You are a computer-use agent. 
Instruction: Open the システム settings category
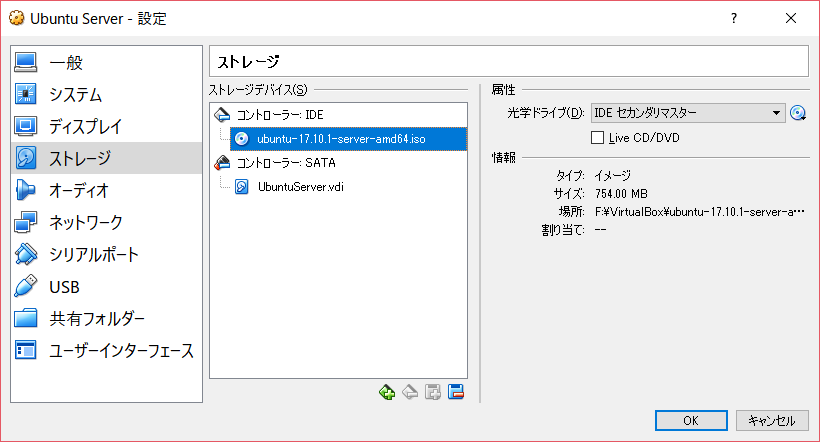click(106, 95)
